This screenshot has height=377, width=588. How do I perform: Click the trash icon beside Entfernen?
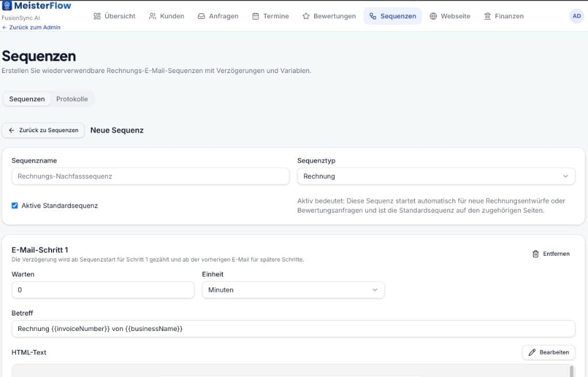[x=536, y=254]
